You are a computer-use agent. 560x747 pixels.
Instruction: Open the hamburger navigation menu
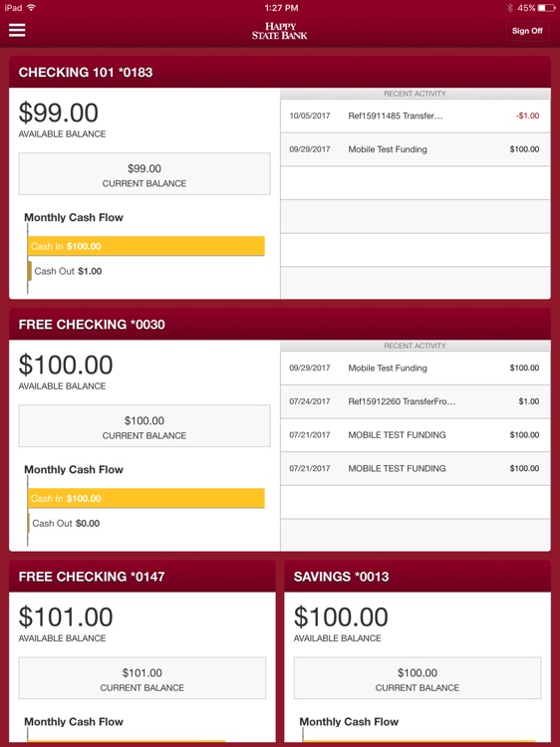coord(17,30)
